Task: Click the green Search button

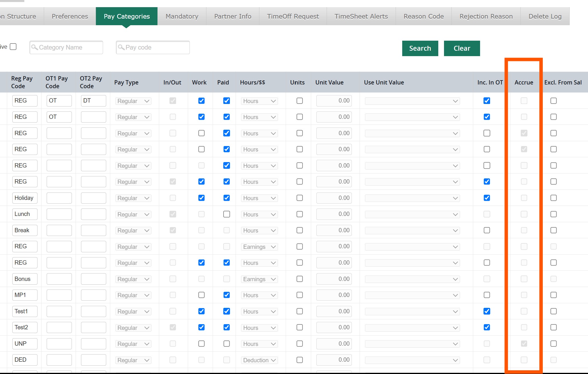Action: pos(420,48)
